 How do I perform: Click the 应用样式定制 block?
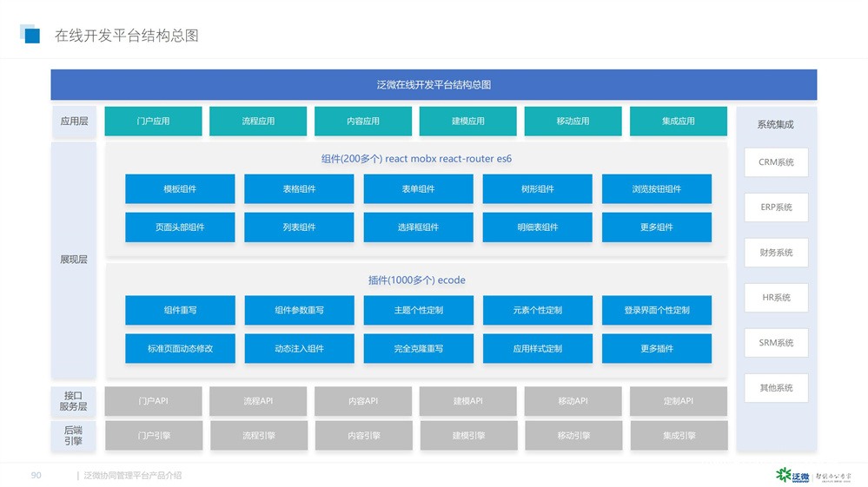[538, 348]
